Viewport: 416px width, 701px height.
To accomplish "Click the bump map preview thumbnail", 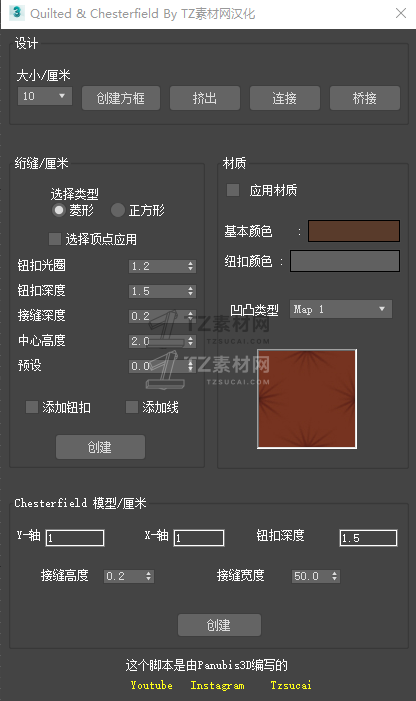I will (x=307, y=399).
